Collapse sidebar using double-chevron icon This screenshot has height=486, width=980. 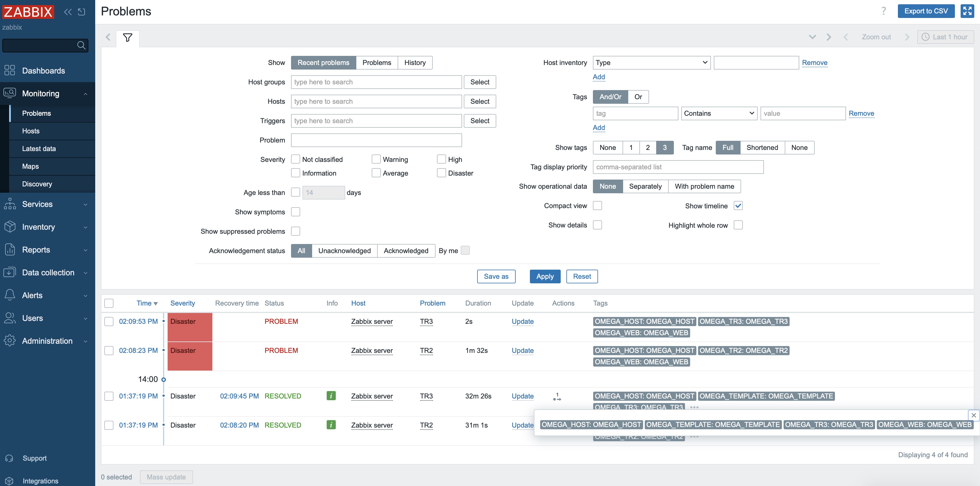[x=68, y=12]
